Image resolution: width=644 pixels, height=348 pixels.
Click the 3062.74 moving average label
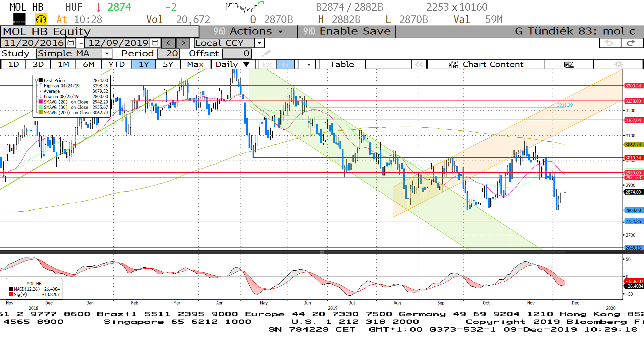[x=633, y=145]
